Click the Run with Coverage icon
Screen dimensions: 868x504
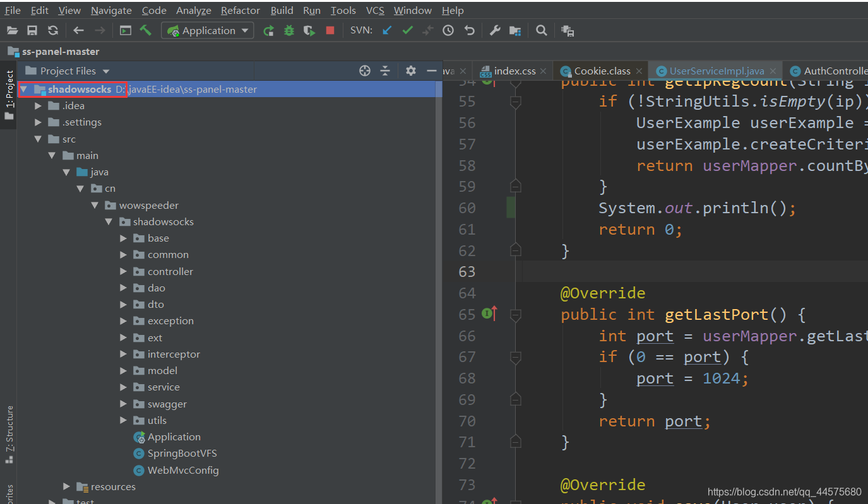point(309,30)
